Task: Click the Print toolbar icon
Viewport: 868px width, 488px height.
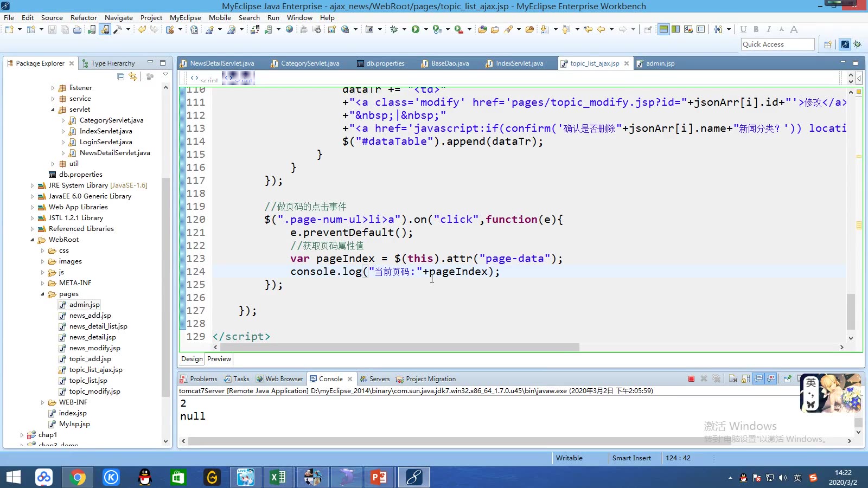Action: pos(78,29)
